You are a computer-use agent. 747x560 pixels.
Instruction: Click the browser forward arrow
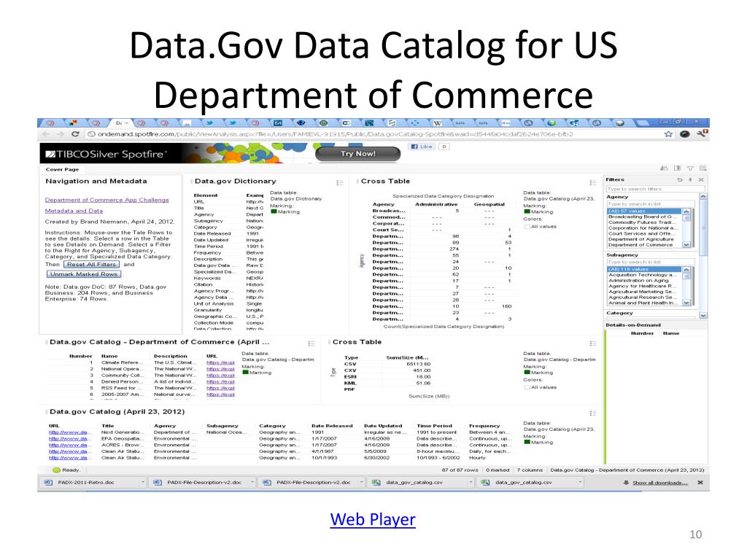coord(61,134)
